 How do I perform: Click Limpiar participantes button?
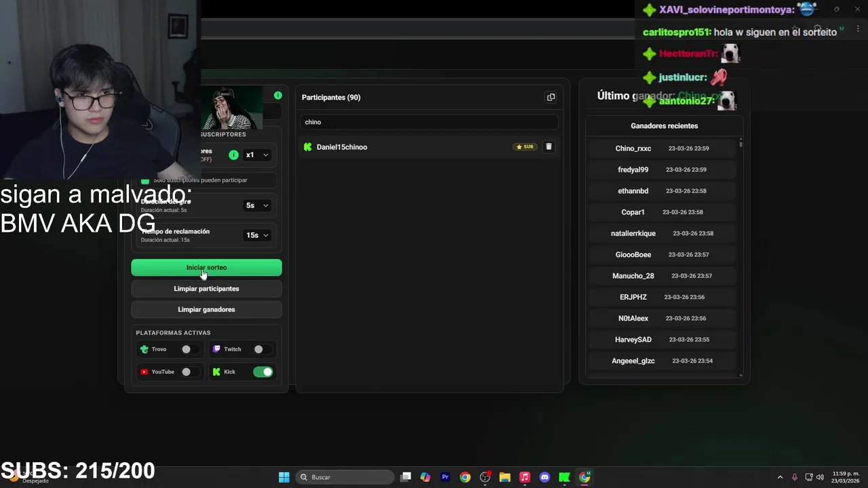click(206, 289)
